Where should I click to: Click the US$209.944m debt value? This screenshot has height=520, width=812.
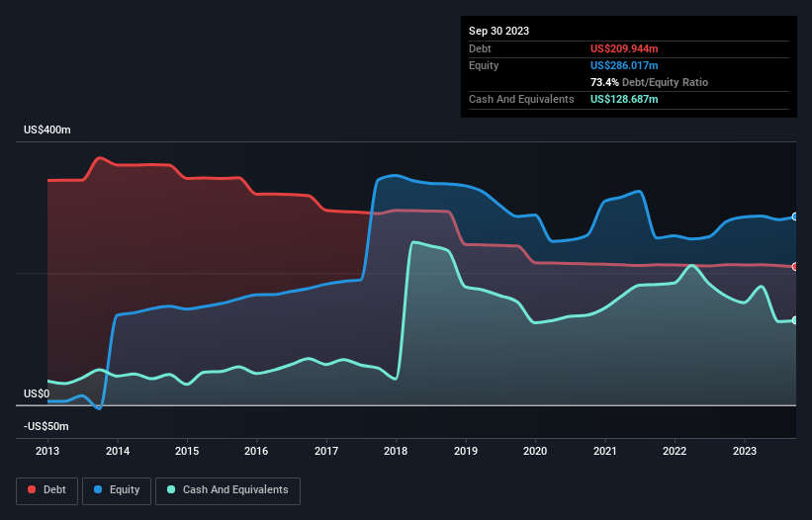coord(624,48)
